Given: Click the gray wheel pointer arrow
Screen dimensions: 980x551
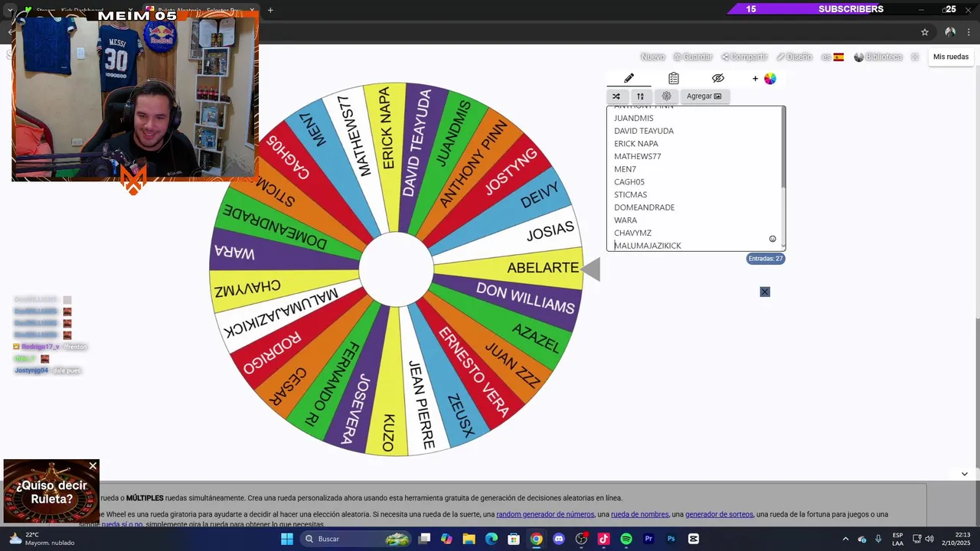Looking at the screenshot, I should pyautogui.click(x=590, y=269).
